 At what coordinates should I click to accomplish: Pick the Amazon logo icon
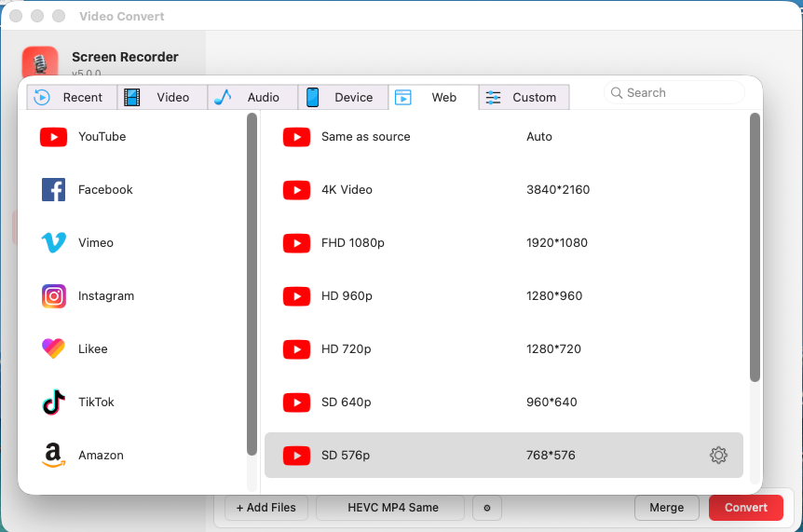(53, 456)
